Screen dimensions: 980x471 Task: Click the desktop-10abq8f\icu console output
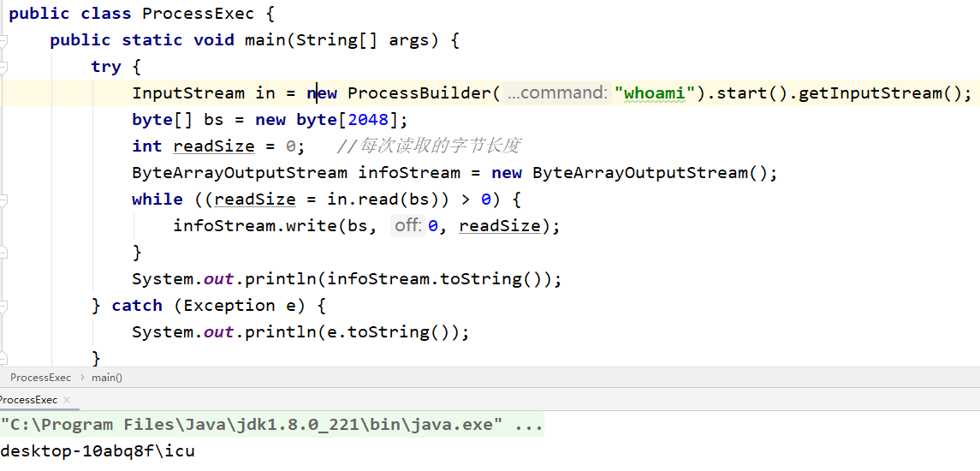point(98,450)
